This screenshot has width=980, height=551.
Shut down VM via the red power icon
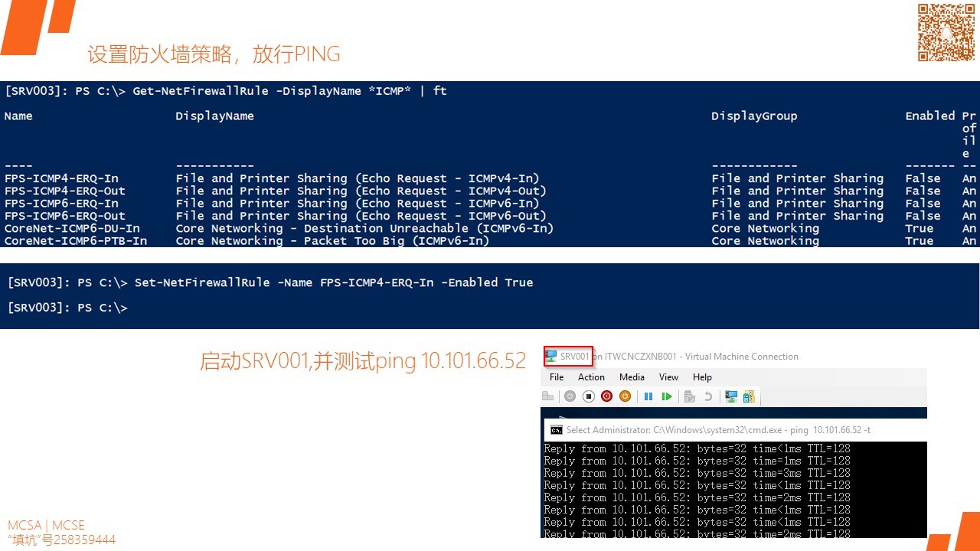pos(606,396)
